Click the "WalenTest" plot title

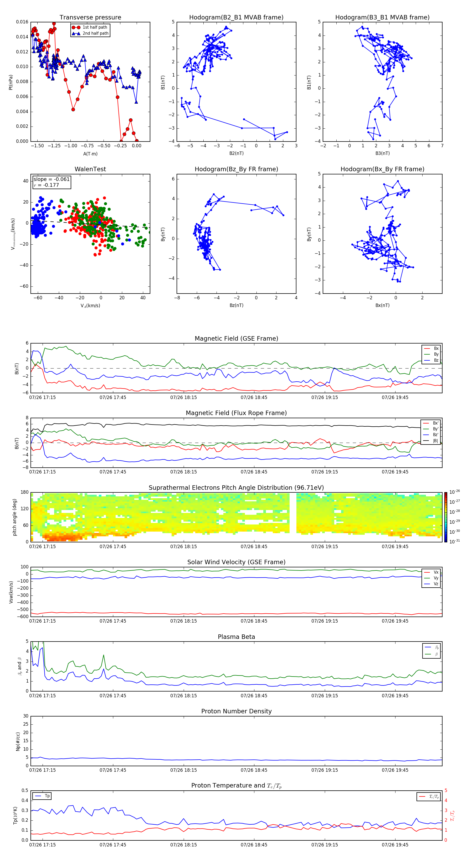pos(90,169)
